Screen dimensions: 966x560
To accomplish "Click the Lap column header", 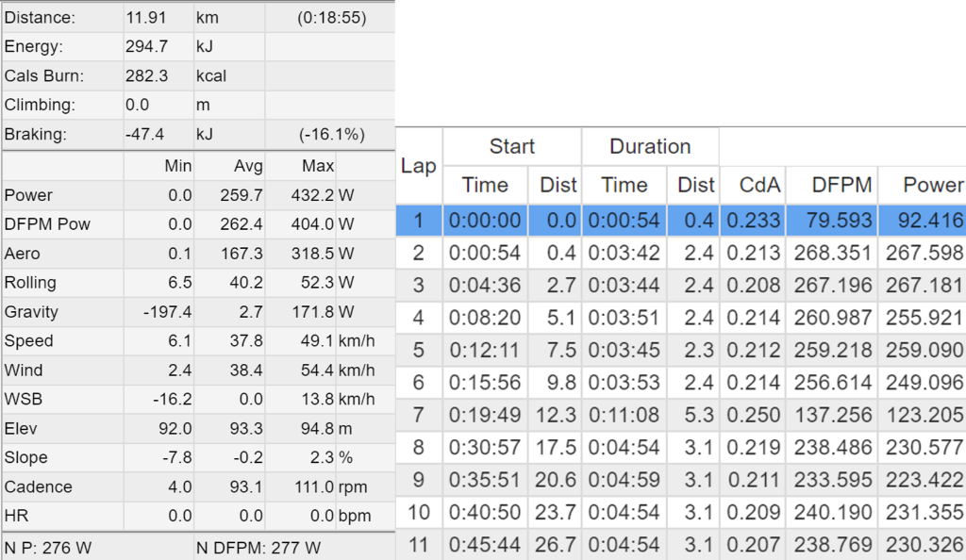I will pyautogui.click(x=419, y=165).
